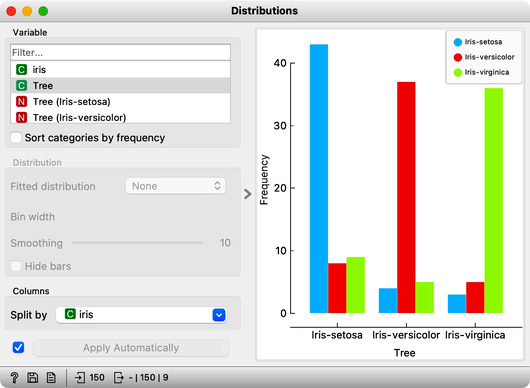Click the Iris-virginica x-axis label
The width and height of the screenshot is (530, 388).
pos(475,335)
